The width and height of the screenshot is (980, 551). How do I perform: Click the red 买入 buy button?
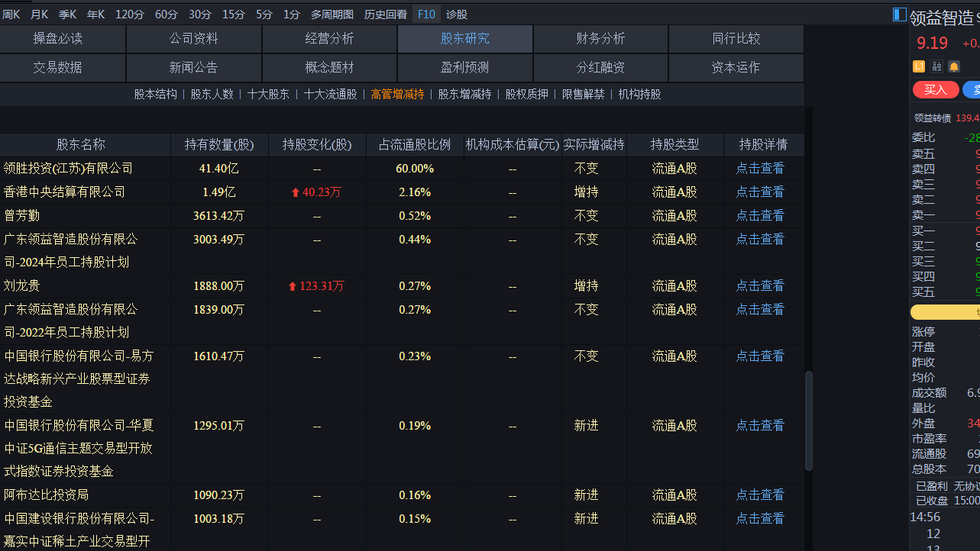click(x=936, y=90)
